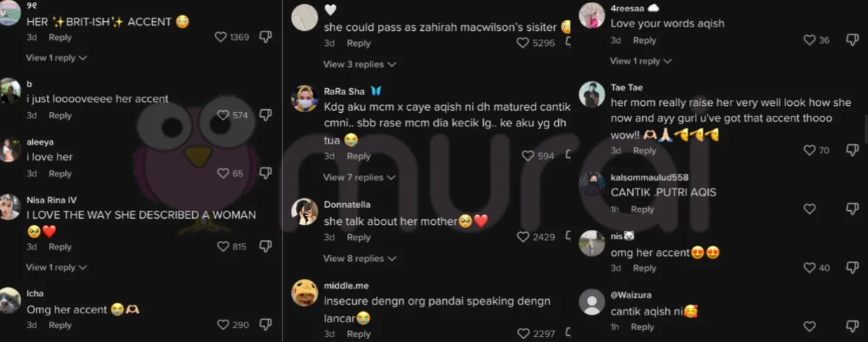Expand 'View 3 replies' under zahirah macwilson comment
The width and height of the screenshot is (868, 342).
pyautogui.click(x=360, y=64)
